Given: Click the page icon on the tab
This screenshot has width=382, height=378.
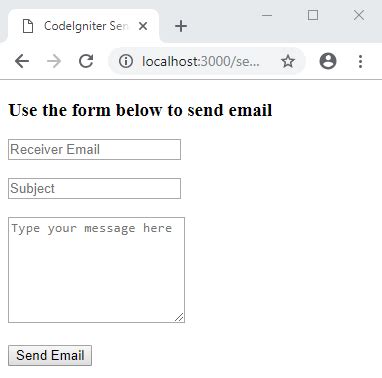Looking at the screenshot, I should tap(28, 26).
